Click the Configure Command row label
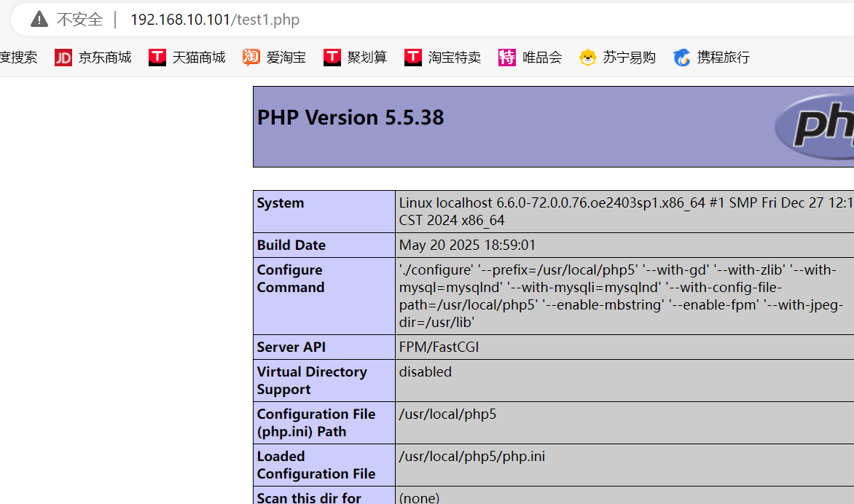 tap(291, 279)
